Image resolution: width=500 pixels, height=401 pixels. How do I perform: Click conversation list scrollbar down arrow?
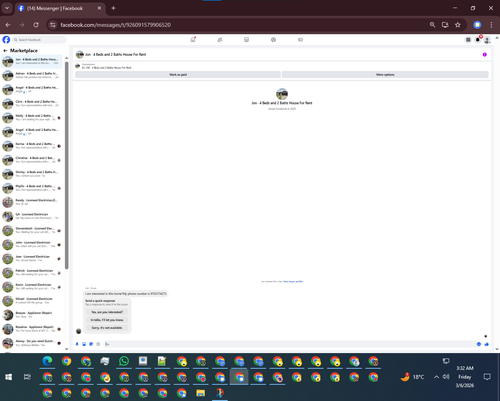tap(66, 349)
